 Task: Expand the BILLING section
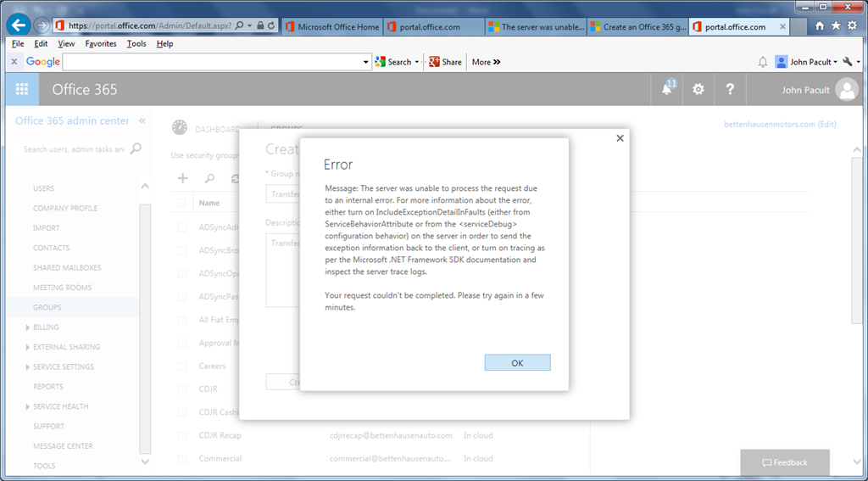click(x=28, y=327)
